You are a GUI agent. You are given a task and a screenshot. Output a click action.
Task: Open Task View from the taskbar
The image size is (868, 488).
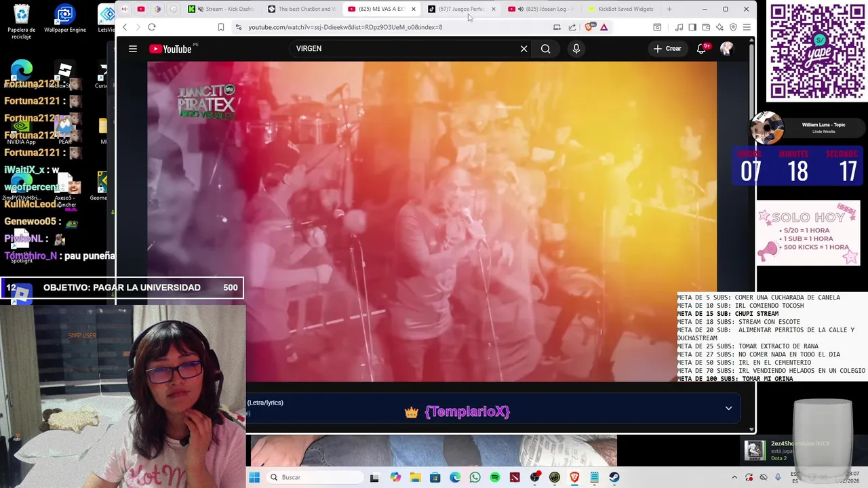(374, 477)
